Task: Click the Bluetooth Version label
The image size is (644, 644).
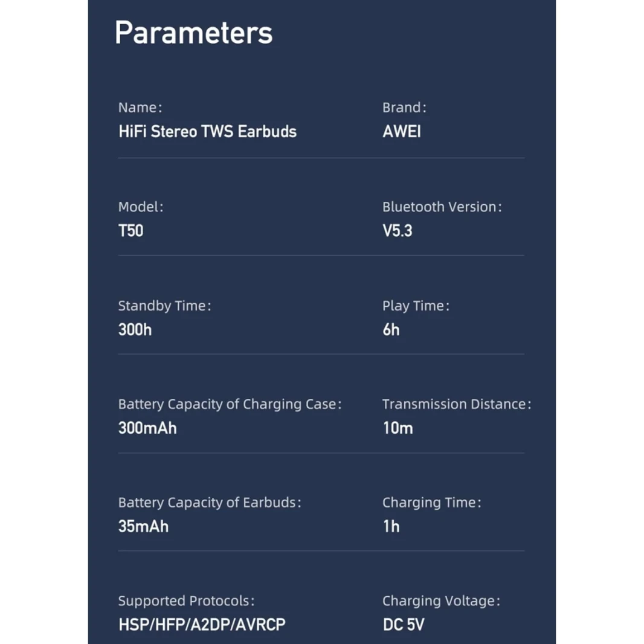Action: coord(442,207)
